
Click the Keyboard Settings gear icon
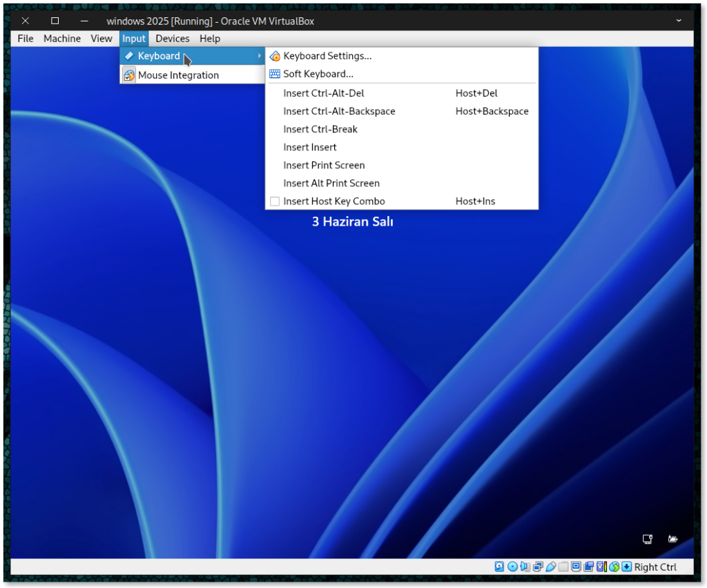click(x=275, y=57)
